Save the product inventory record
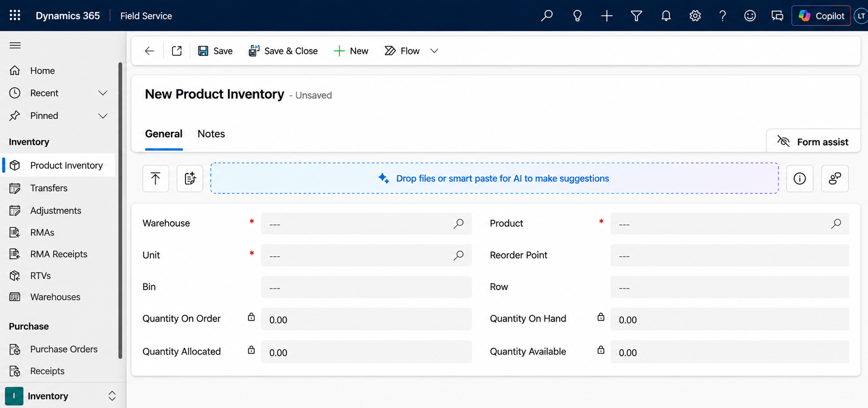The width and height of the screenshot is (868, 408). (x=215, y=51)
